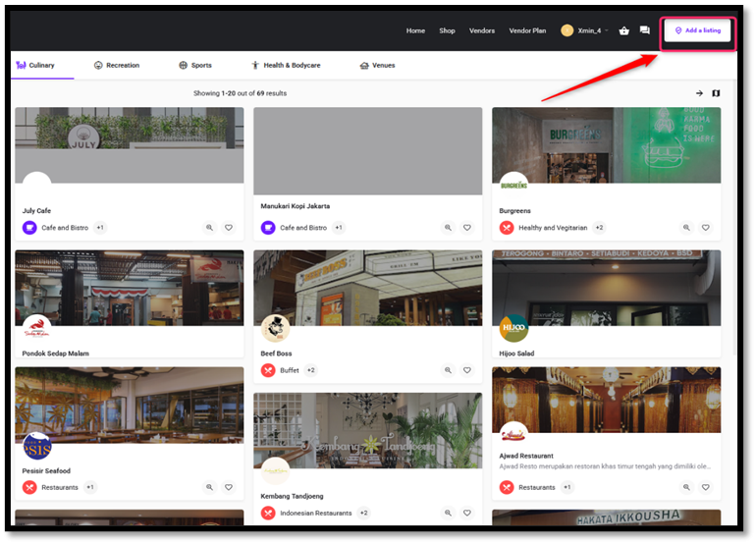
Task: Favorite July Cafe with heart icon
Action: pyautogui.click(x=229, y=228)
